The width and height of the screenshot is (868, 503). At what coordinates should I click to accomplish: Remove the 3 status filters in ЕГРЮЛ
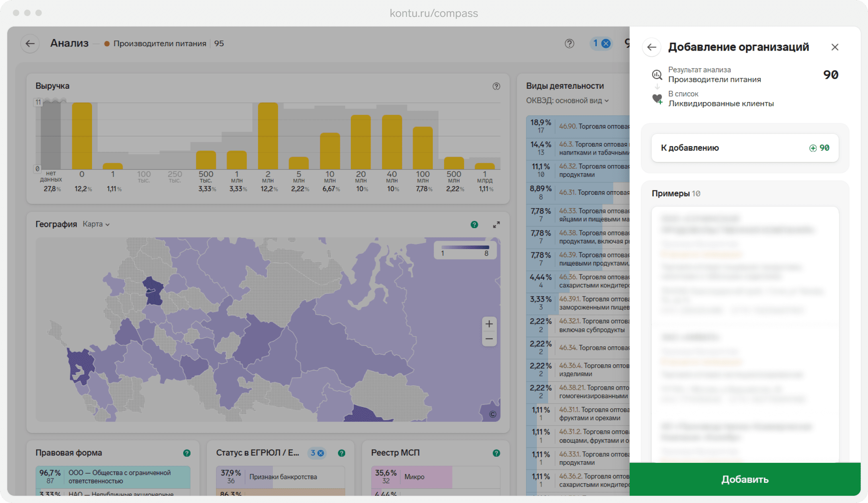pos(321,453)
